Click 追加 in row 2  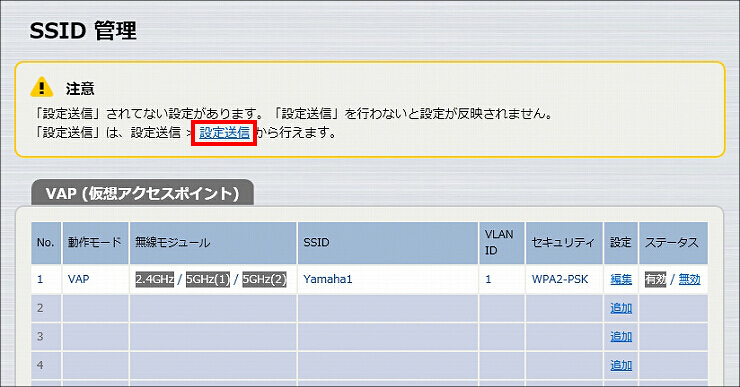(x=621, y=308)
